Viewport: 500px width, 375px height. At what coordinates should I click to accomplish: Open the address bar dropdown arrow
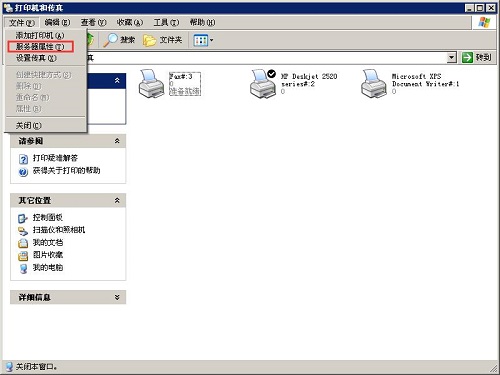[451, 57]
